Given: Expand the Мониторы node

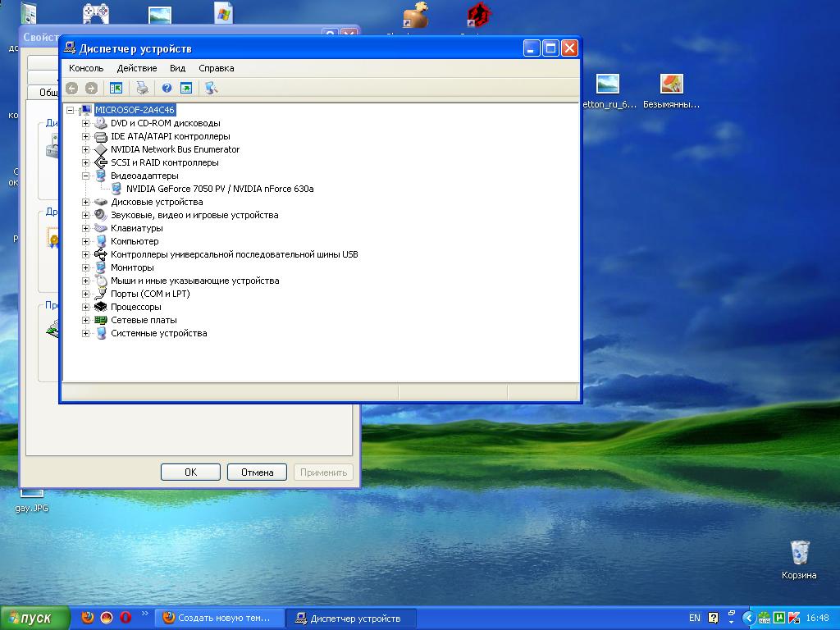Looking at the screenshot, I should click(85, 268).
